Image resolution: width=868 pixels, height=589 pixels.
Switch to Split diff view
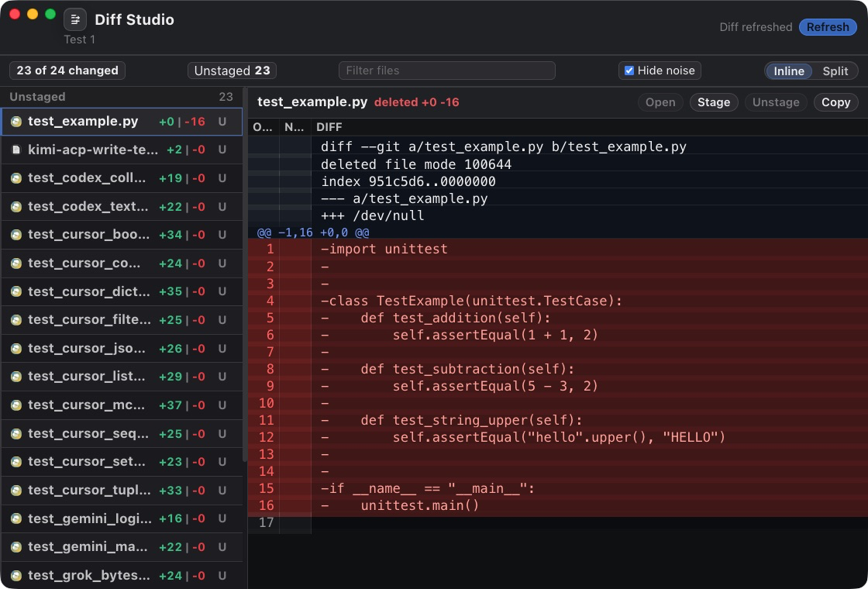pos(835,71)
